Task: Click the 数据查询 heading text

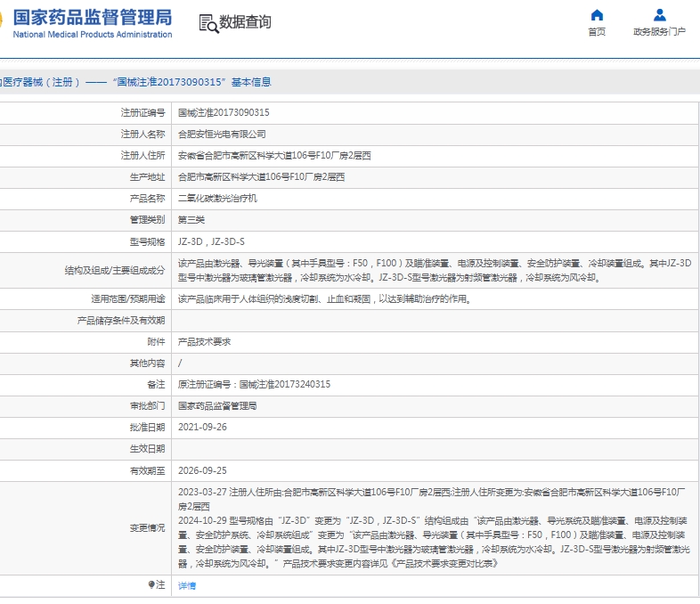Action: click(245, 22)
